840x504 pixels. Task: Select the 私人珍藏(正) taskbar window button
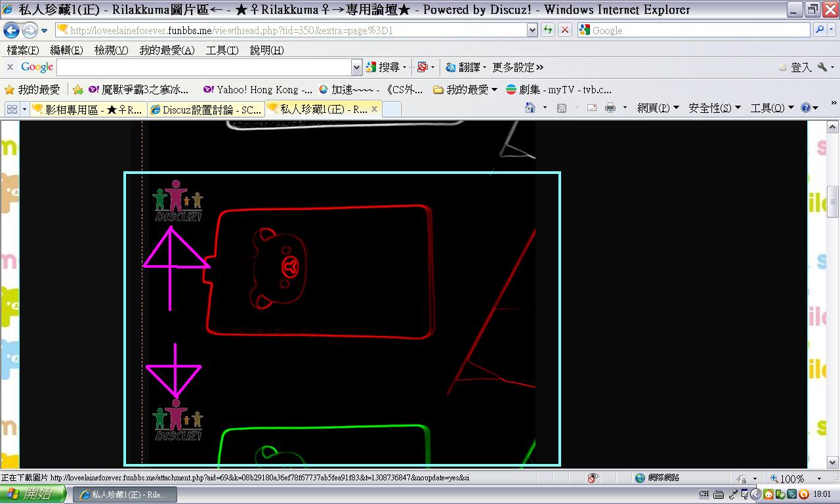[x=123, y=494]
